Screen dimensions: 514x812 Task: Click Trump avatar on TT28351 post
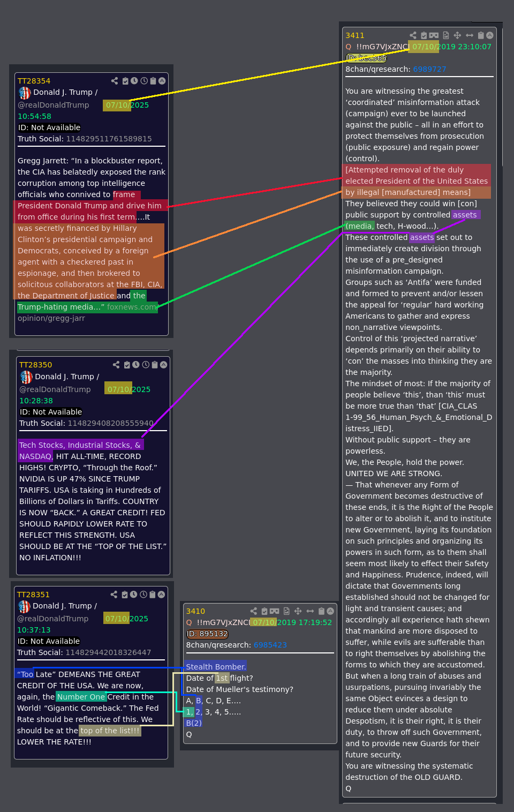point(24,606)
